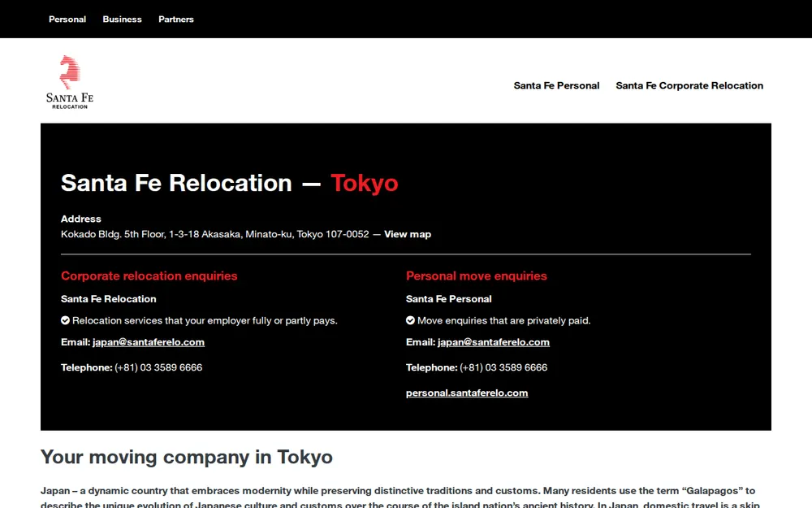Open the View map link

click(408, 234)
